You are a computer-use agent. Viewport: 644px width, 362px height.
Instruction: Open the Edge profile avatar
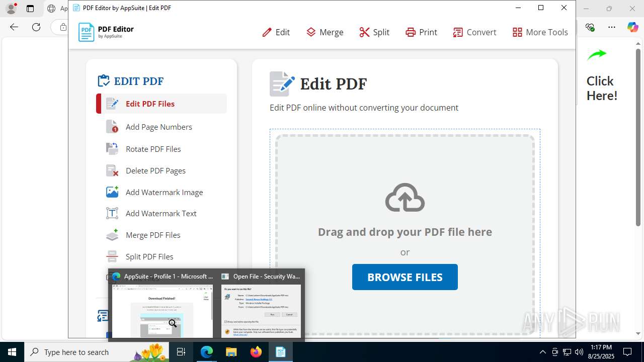coord(11,9)
